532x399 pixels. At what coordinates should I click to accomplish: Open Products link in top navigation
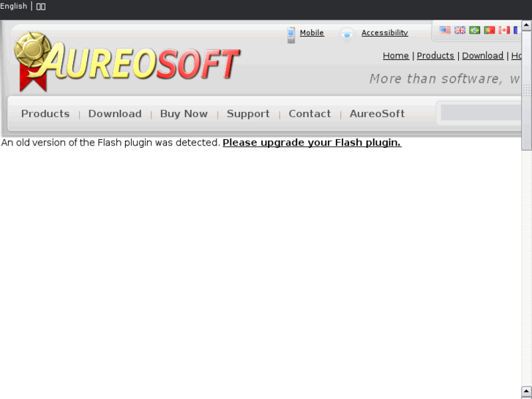pyautogui.click(x=435, y=56)
